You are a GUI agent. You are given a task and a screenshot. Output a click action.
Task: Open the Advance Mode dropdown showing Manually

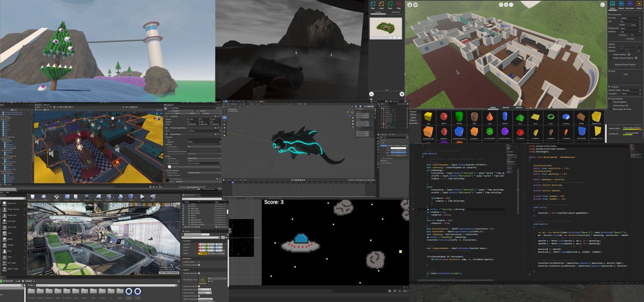tap(631, 90)
